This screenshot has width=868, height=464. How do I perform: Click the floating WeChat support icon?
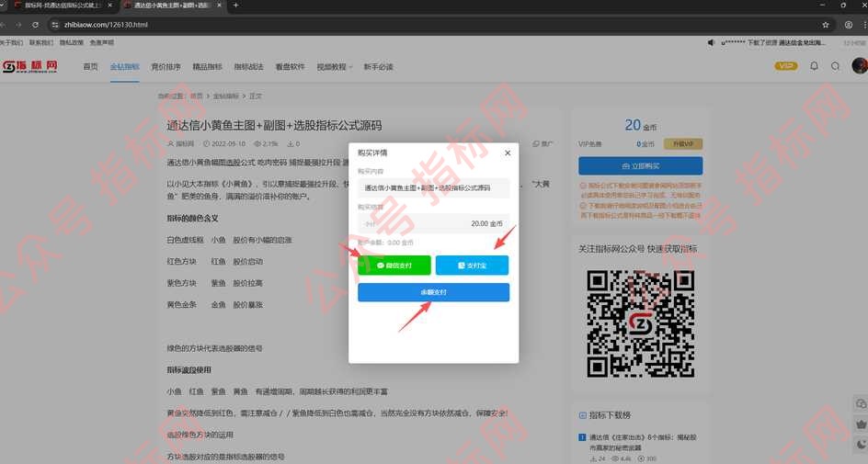pyautogui.click(x=861, y=404)
